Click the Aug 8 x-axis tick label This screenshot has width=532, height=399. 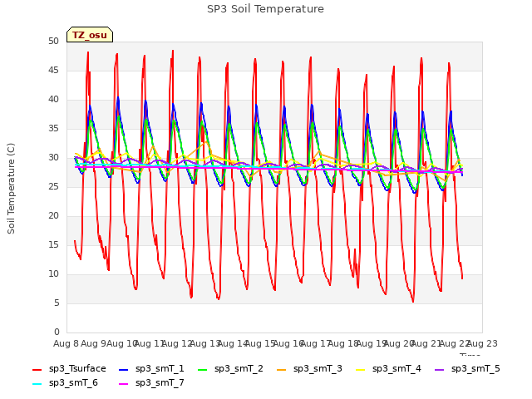pos(66,343)
